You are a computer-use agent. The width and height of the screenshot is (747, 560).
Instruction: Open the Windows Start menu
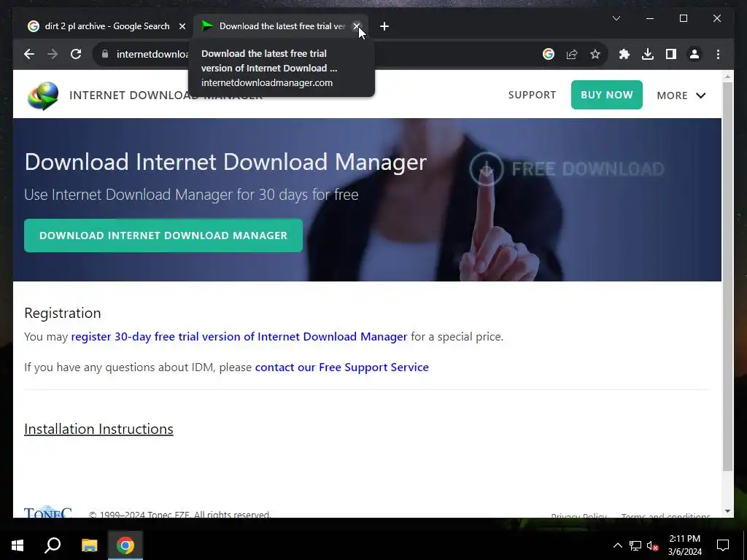tap(18, 545)
